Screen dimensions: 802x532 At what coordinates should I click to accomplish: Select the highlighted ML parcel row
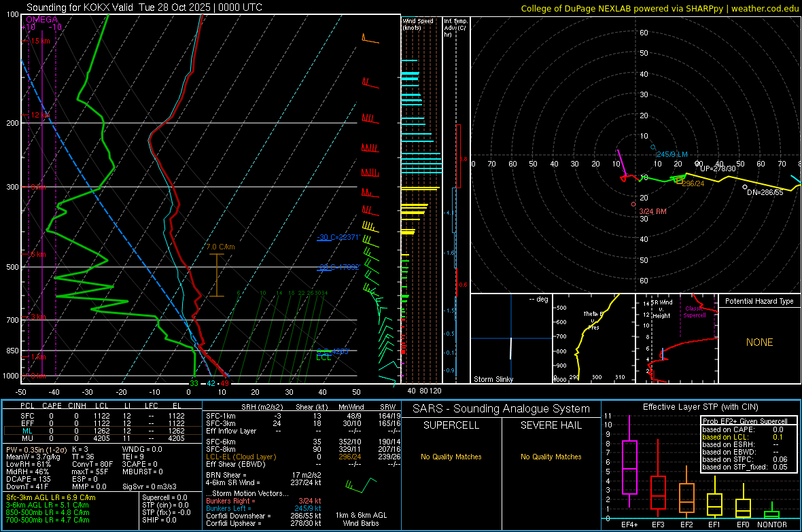click(x=102, y=431)
